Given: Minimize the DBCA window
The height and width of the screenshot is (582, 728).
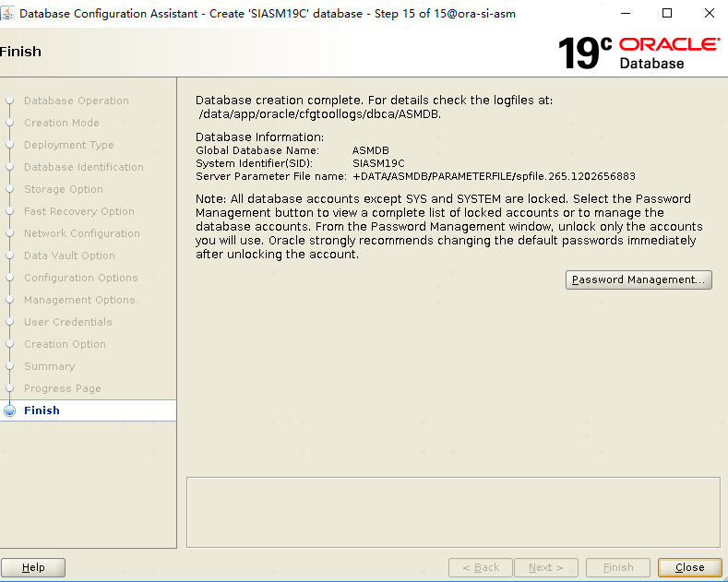Looking at the screenshot, I should (626, 13).
